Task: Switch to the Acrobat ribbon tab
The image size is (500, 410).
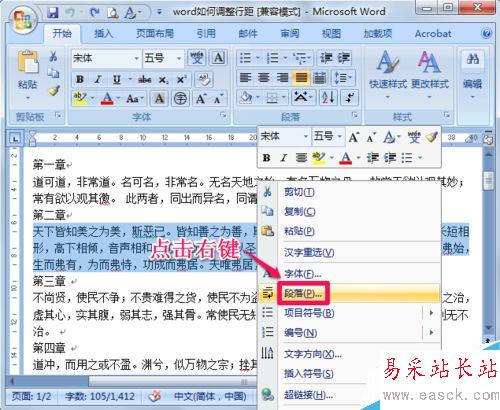Action: 433,33
